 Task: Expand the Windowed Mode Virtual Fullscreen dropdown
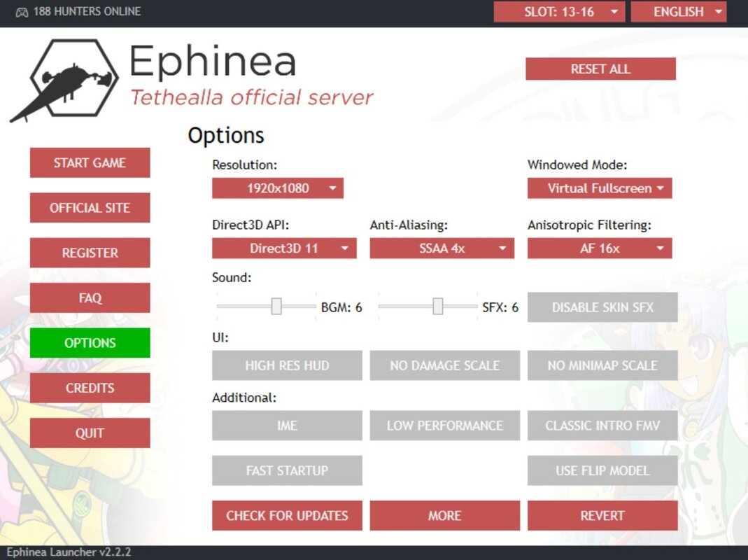(600, 188)
